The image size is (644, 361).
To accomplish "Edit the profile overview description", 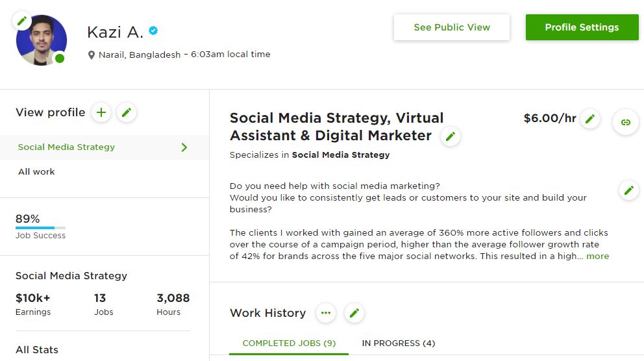I will coord(628,190).
